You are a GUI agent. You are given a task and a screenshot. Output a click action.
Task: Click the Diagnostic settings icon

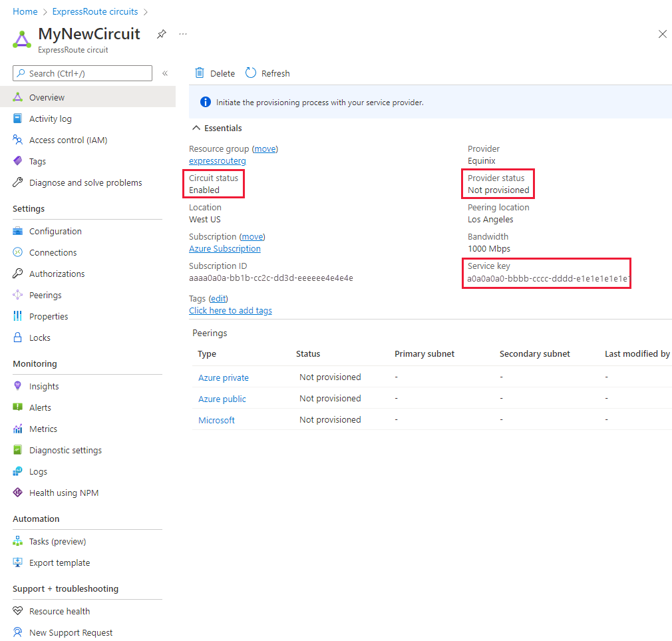click(17, 450)
